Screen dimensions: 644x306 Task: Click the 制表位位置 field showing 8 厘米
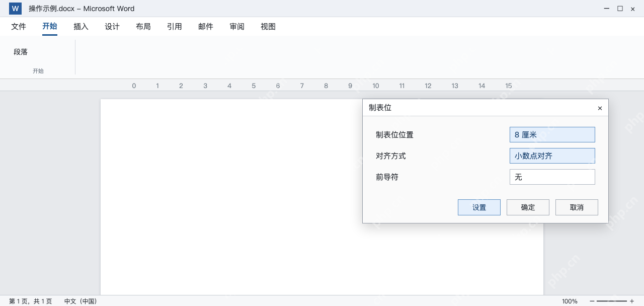click(x=552, y=135)
